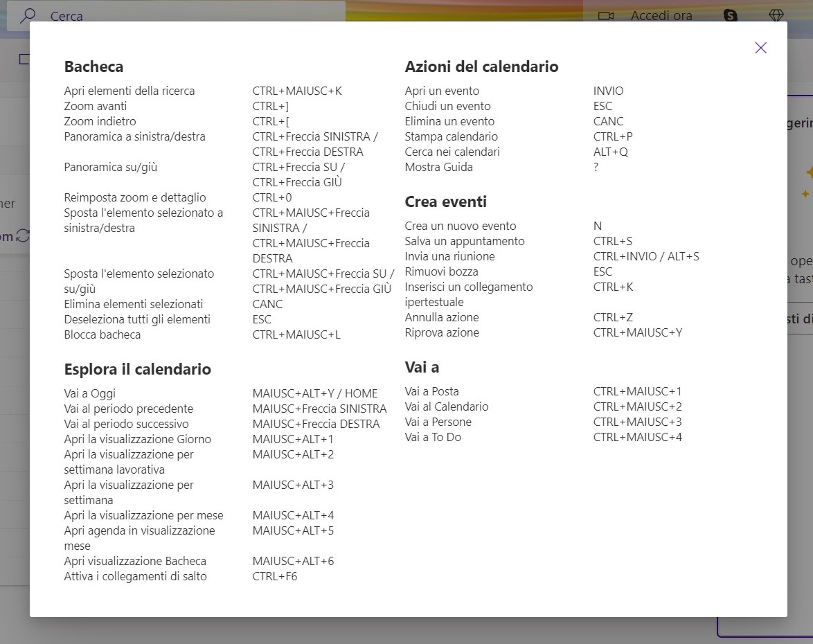This screenshot has height=644, width=813.
Task: Click the 'Annulla azione' label
Action: (442, 317)
